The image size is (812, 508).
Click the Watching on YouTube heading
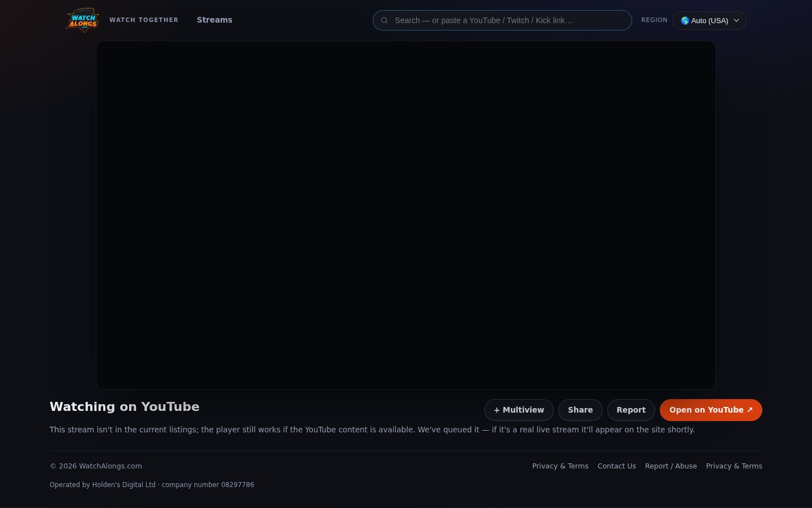[x=125, y=407]
